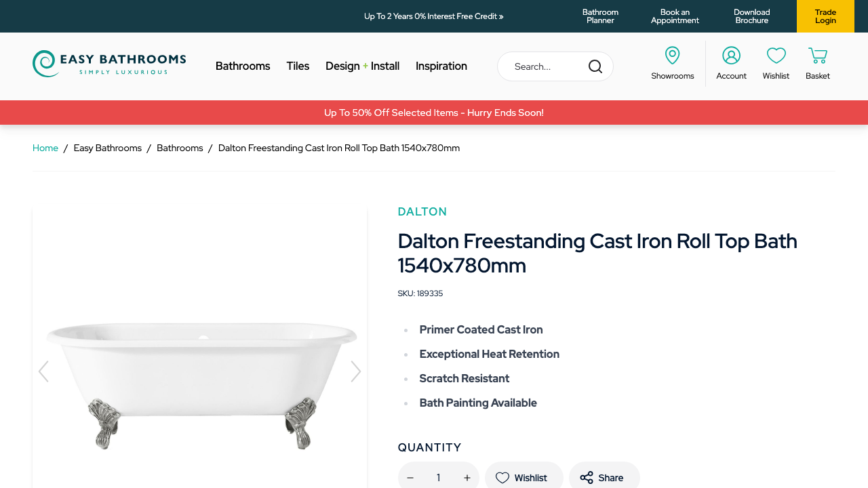The width and height of the screenshot is (868, 488).
Task: Click the next image carousel arrow
Action: point(355,371)
